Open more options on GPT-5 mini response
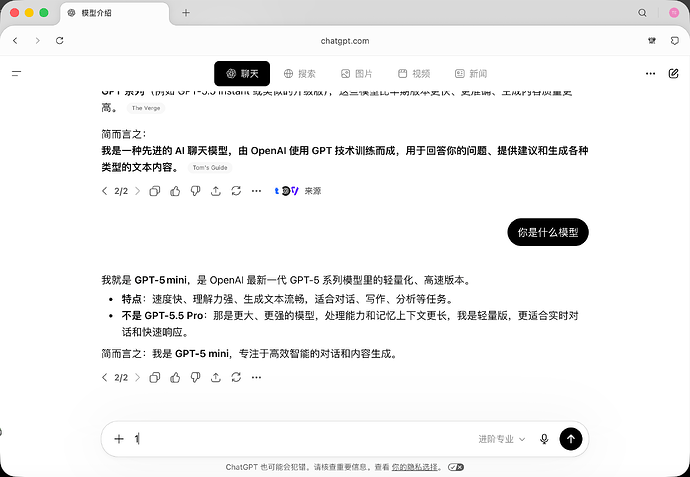This screenshot has width=690, height=477. [x=257, y=378]
